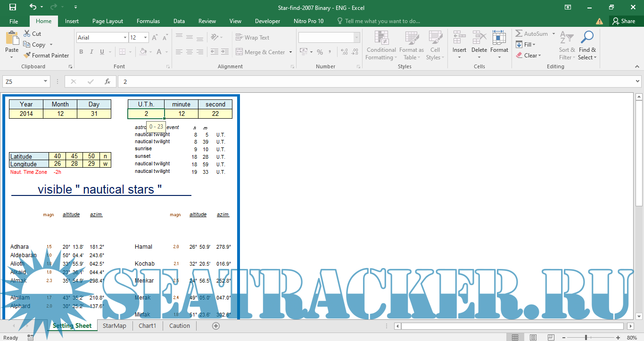Screen dimensions: 644x341
Task: Click the zoom slider in status bar
Action: coord(586,337)
